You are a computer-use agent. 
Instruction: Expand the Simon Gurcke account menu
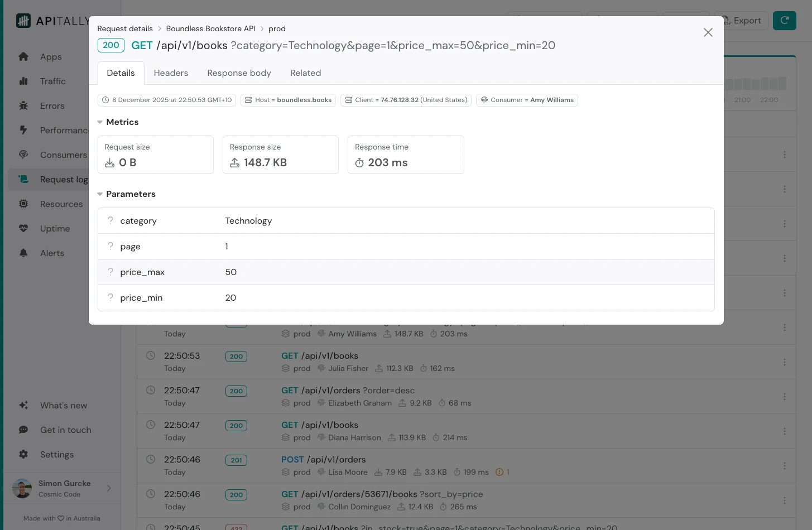109,488
